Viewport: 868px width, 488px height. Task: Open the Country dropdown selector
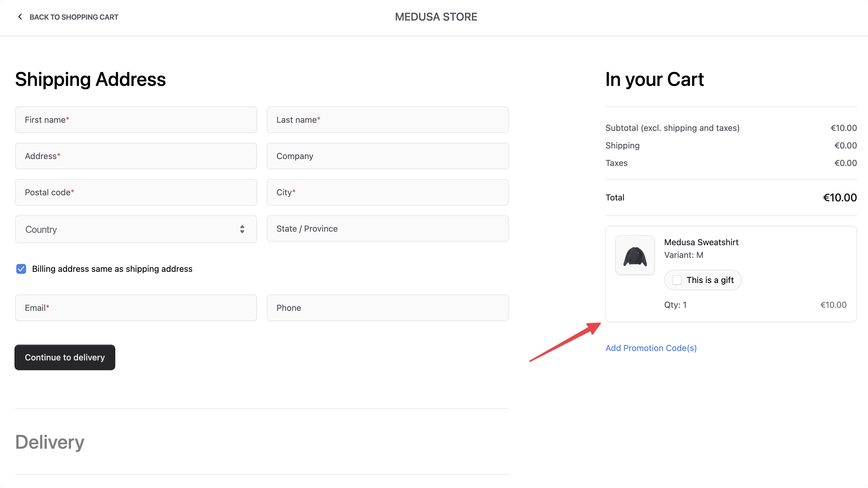[135, 229]
